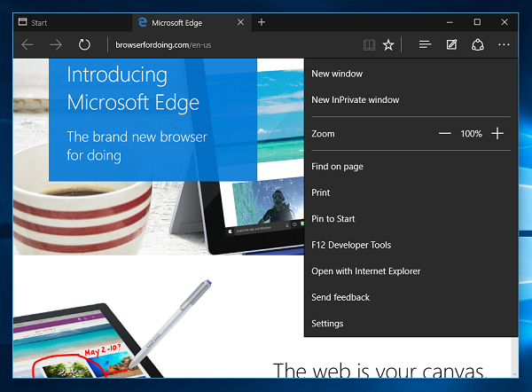Open Reading view book icon
The height and width of the screenshot is (392, 532).
369,45
